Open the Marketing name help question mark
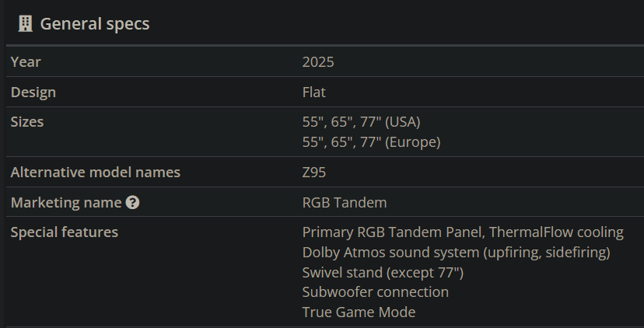This screenshot has height=328, width=644. (133, 203)
